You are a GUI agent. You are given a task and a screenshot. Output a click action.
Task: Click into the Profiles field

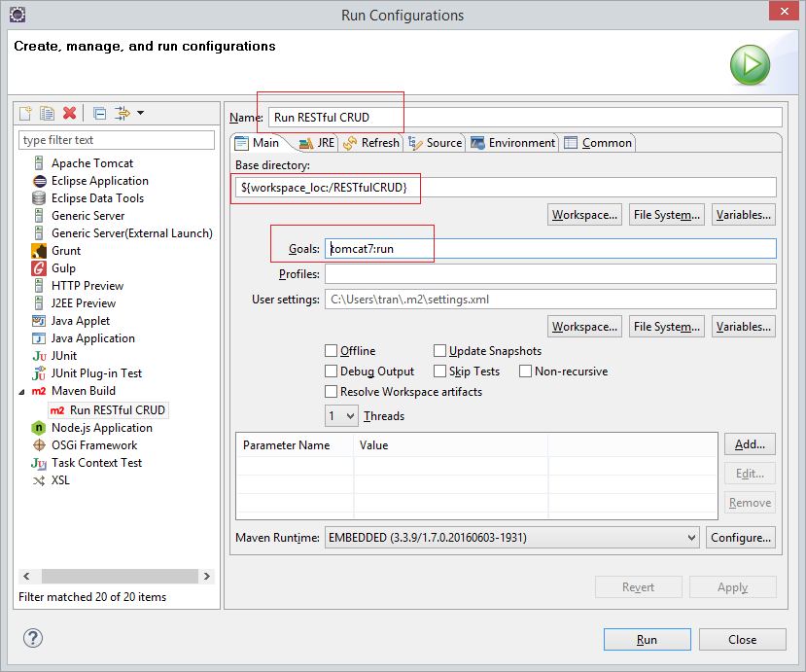550,274
